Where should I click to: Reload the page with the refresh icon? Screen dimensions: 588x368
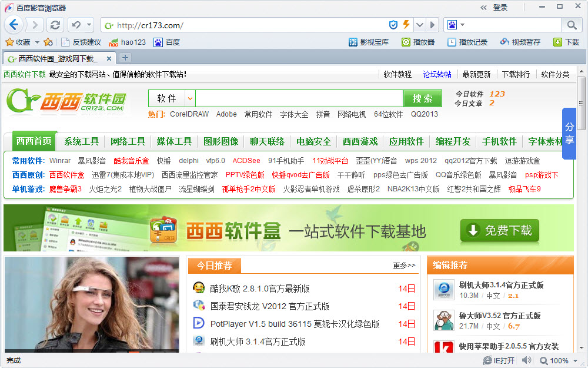click(55, 25)
